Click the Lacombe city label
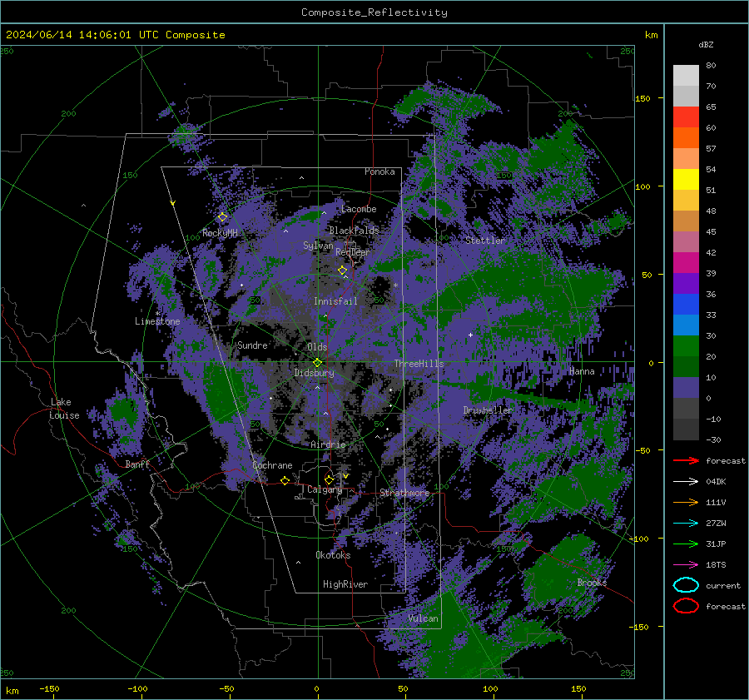 pos(359,209)
